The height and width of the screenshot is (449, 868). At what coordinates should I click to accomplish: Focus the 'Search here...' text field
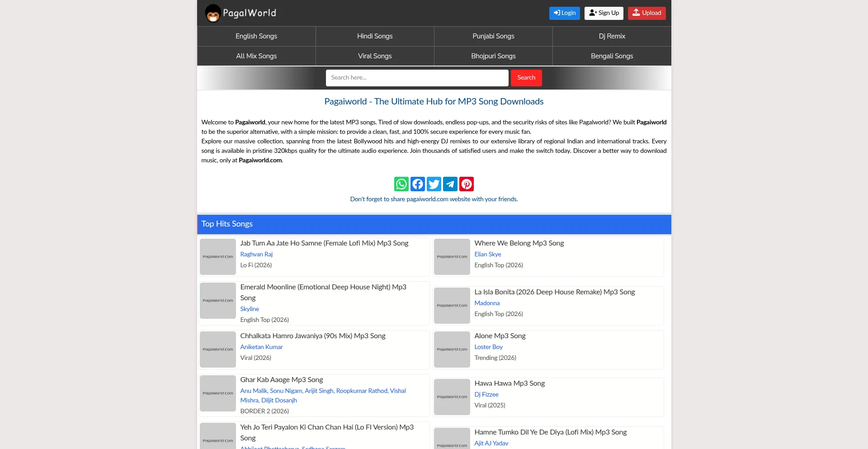tap(417, 78)
